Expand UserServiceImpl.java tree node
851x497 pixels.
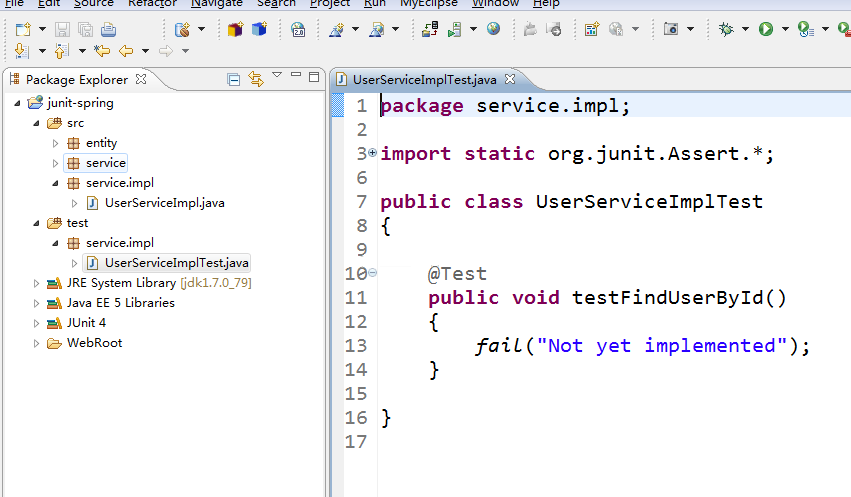click(74, 203)
